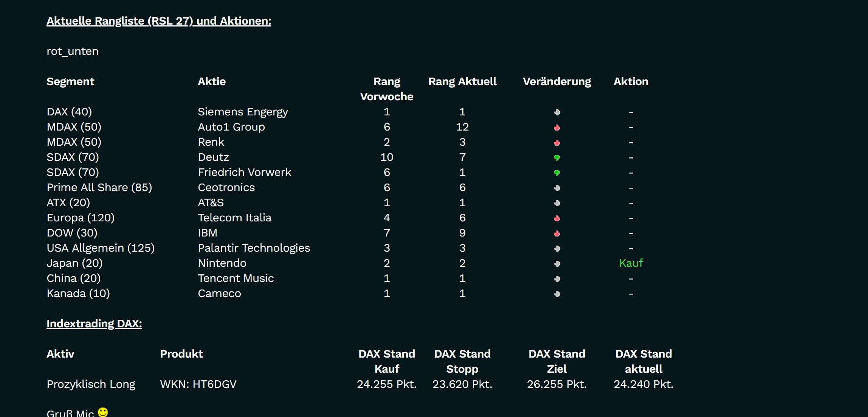Select the Telecom Italia stock name
Image resolution: width=868 pixels, height=417 pixels.
point(235,218)
